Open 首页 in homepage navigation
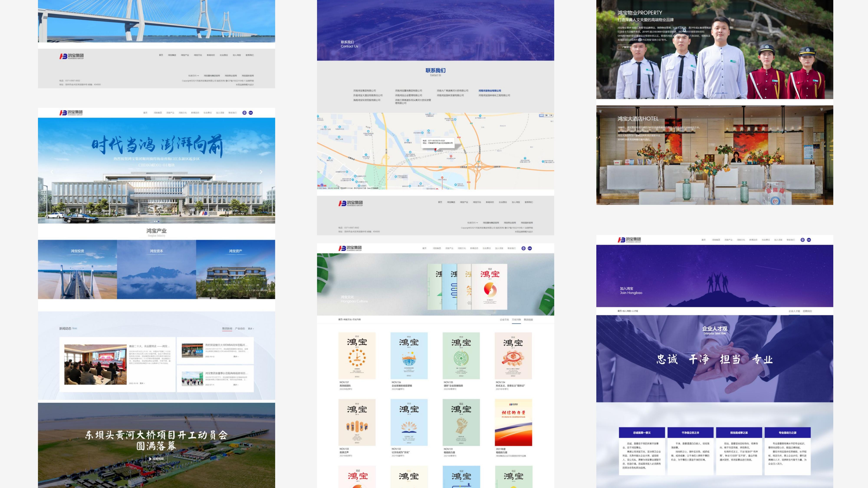Image resolution: width=868 pixels, height=488 pixels. (145, 113)
